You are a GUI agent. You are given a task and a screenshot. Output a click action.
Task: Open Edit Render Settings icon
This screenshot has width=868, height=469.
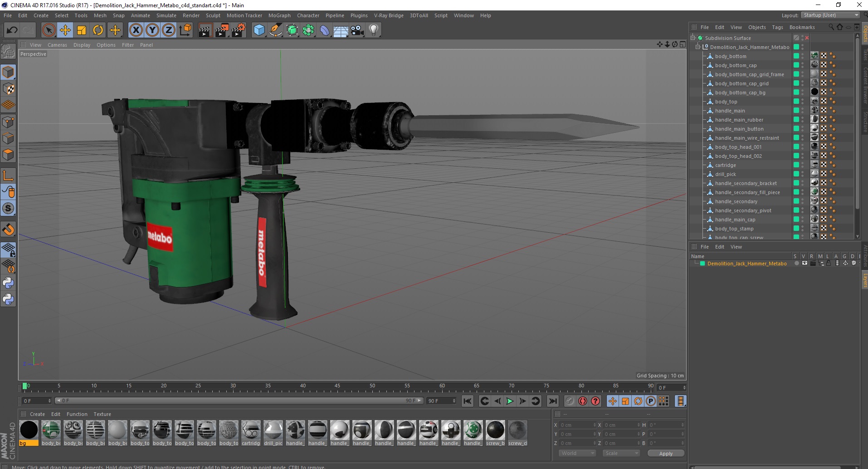[238, 30]
